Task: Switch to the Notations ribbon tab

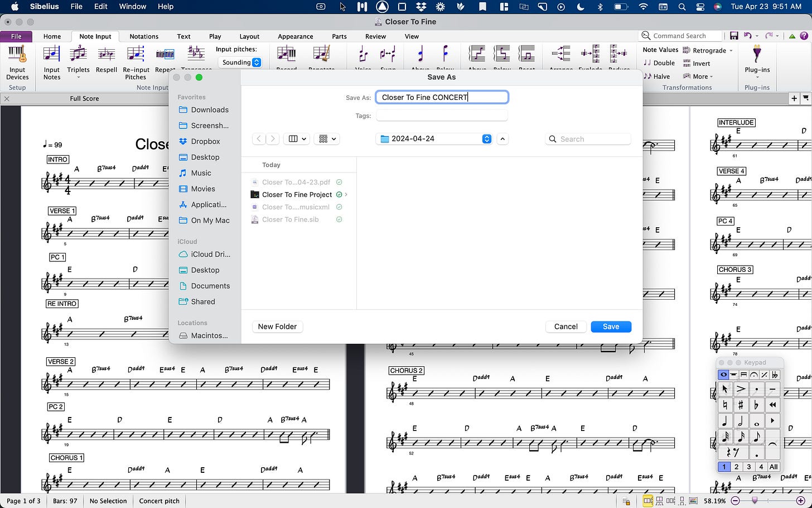Action: (144, 36)
